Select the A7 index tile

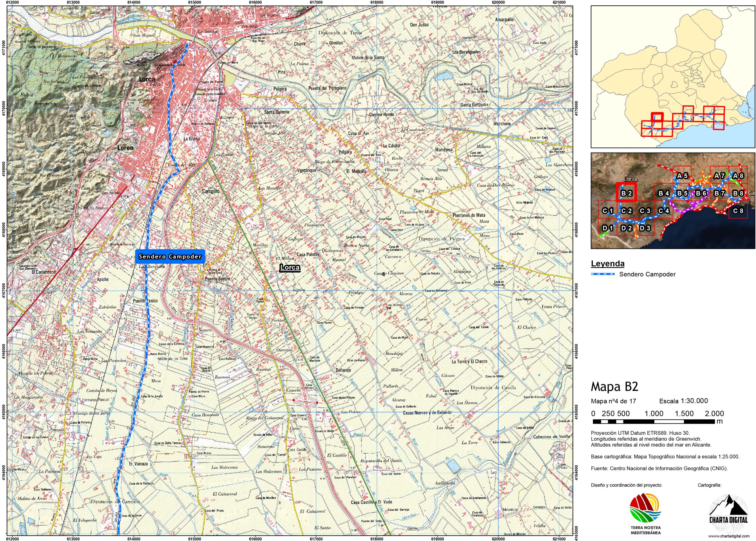[x=719, y=176]
